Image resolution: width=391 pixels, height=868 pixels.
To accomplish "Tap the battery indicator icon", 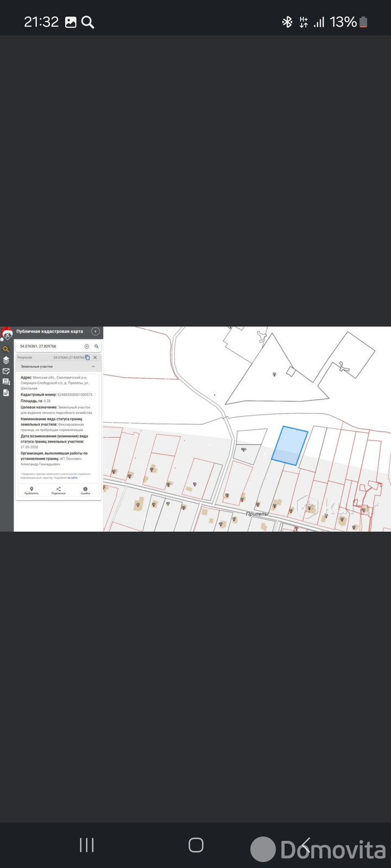I will 363,22.
